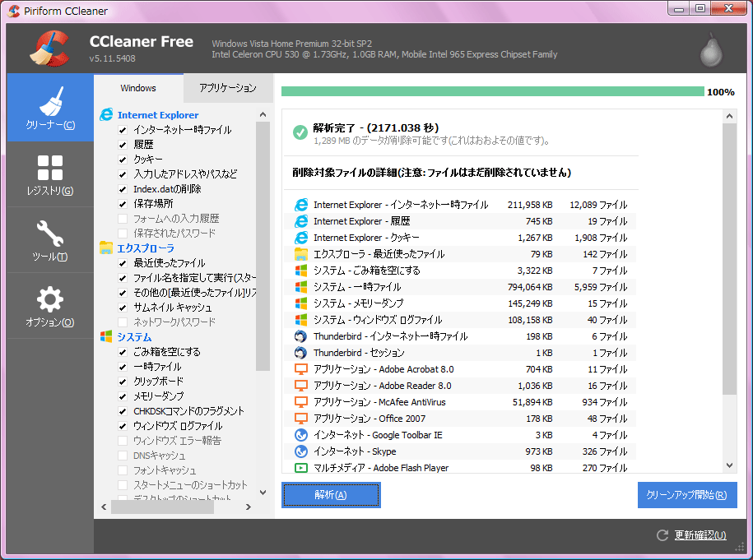753x560 pixels.
Task: Click globe icon for Skype result
Action: pyautogui.click(x=301, y=451)
